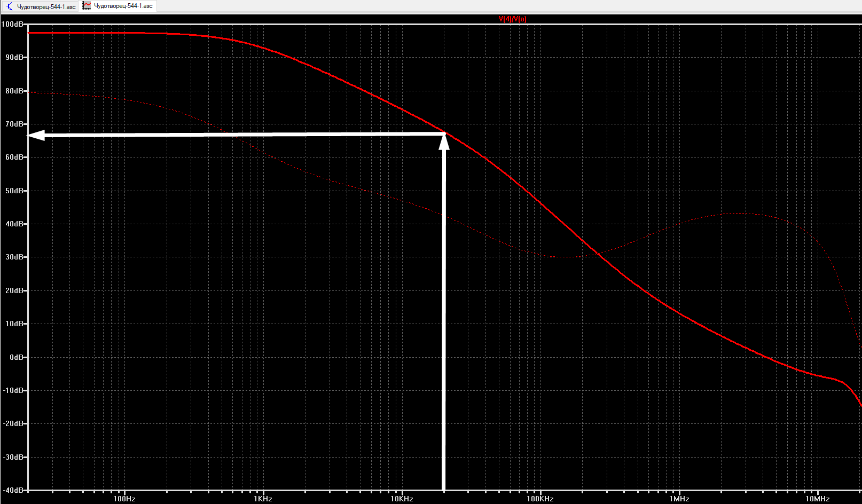Click the 90dB vertical axis label
The image size is (862, 504).
[x=14, y=57]
